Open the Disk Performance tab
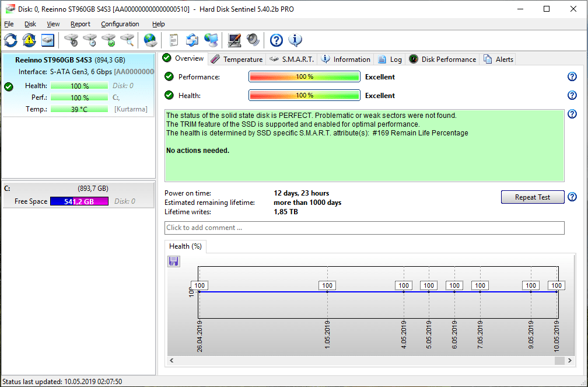 point(443,60)
